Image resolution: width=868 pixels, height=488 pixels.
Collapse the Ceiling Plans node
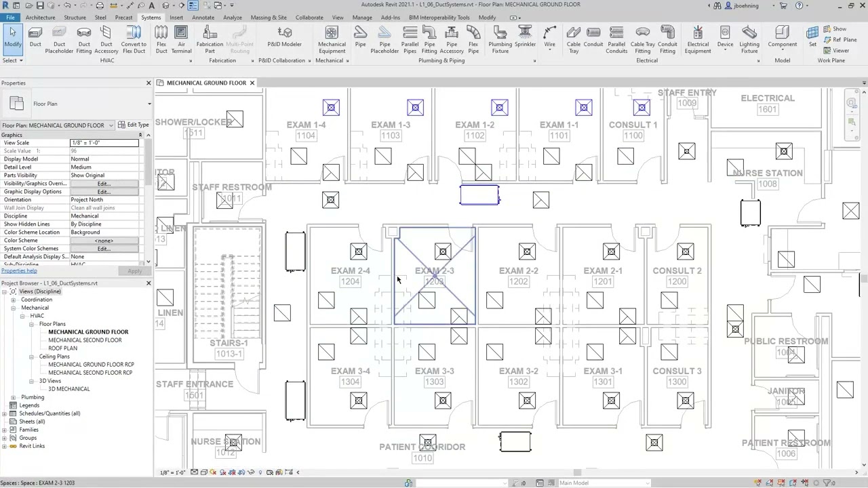point(31,357)
